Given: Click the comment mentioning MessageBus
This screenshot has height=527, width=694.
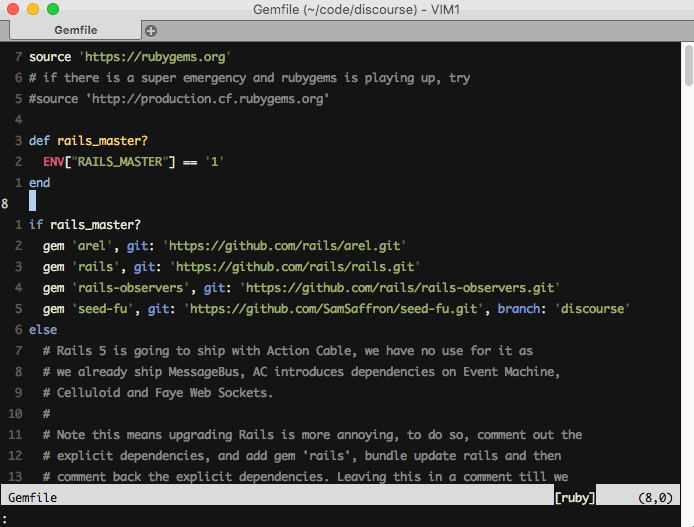Looking at the screenshot, I should coord(301,372).
